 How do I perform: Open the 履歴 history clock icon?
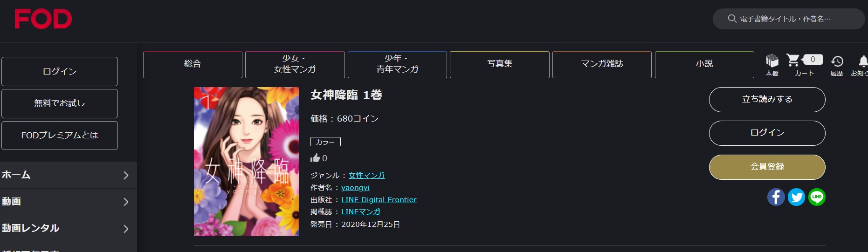837,61
